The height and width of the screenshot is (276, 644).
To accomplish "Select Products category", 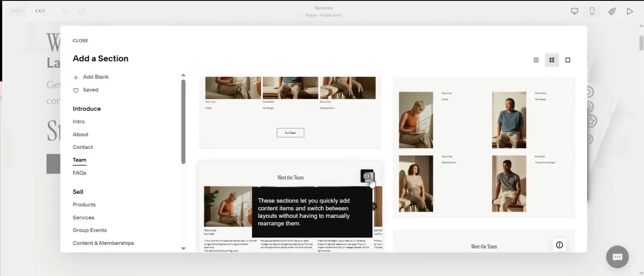I will coord(84,205).
